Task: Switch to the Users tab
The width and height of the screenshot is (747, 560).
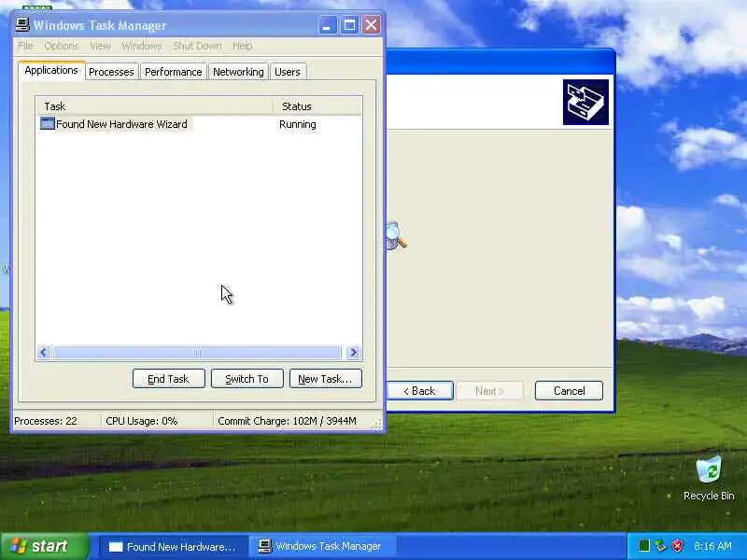Action: click(x=288, y=72)
